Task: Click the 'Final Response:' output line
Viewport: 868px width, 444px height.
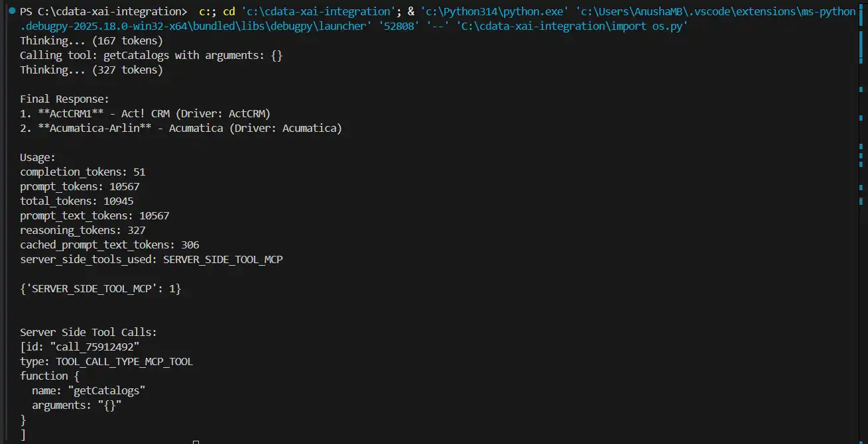Action: click(x=64, y=99)
